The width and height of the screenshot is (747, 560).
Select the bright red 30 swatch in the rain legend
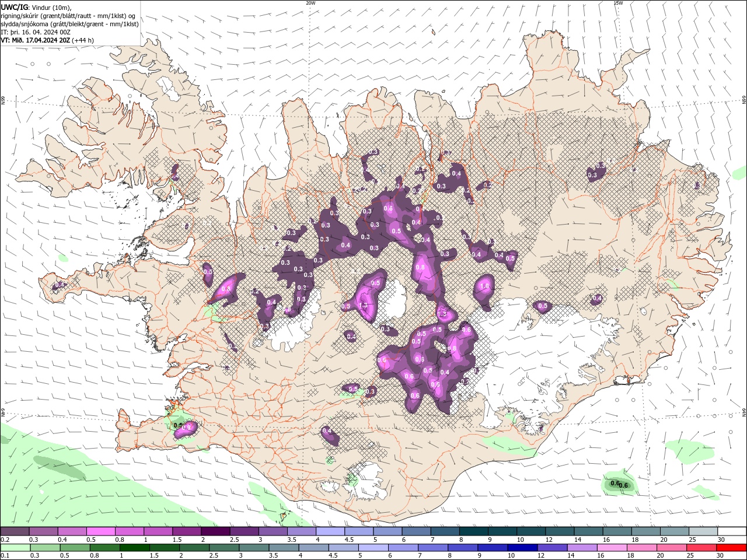coord(732,548)
